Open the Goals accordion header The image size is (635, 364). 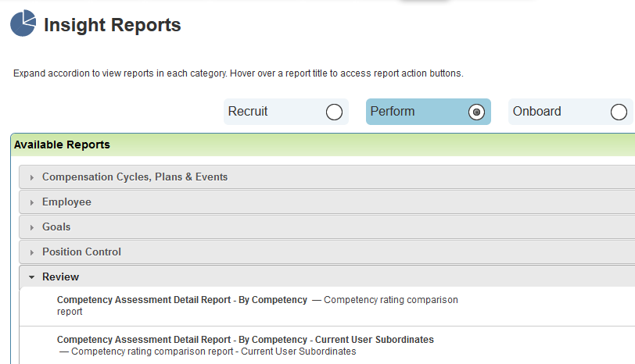pyautogui.click(x=327, y=227)
